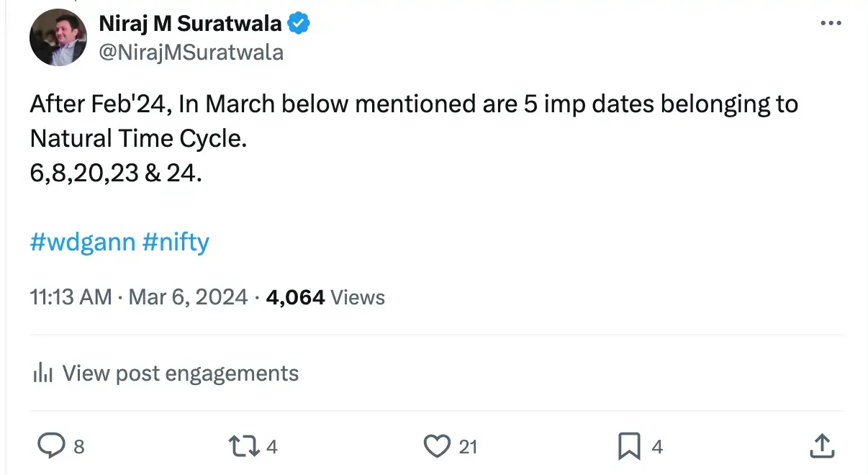Open the #wdgann hashtag
The image size is (868, 475).
(83, 242)
